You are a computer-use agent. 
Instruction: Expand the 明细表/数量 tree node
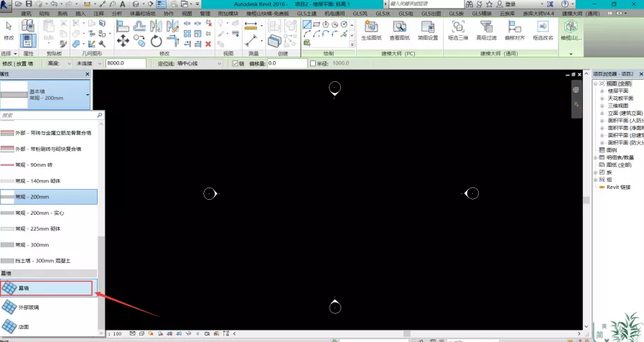coord(595,157)
